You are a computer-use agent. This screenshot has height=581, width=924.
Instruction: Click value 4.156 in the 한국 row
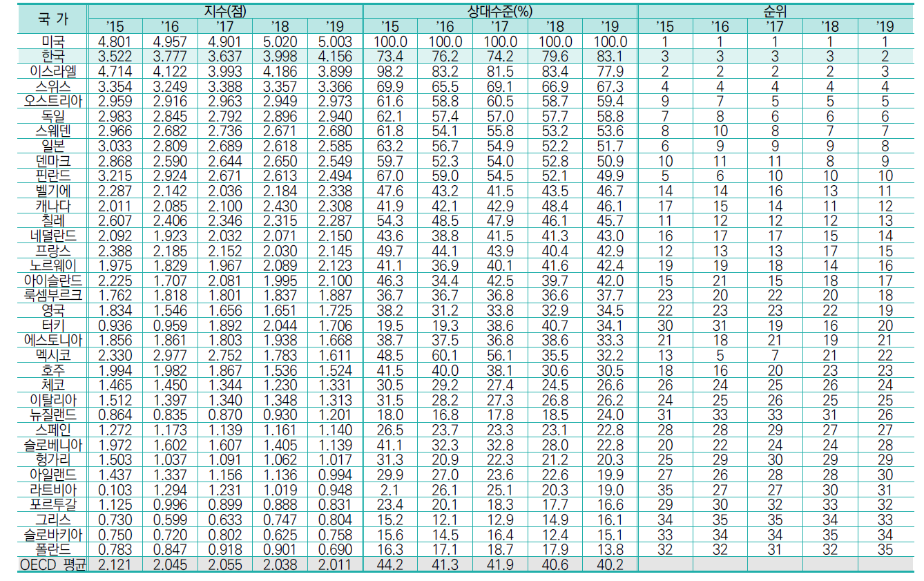point(335,57)
